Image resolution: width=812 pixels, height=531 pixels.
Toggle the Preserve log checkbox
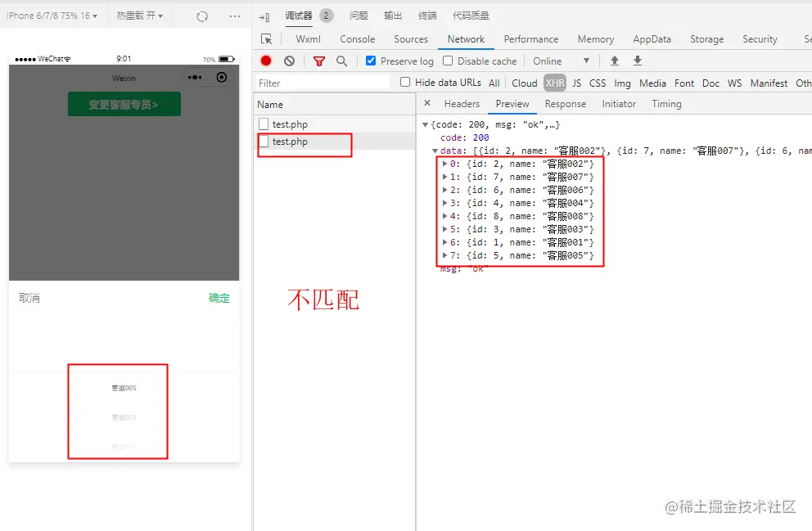pyautogui.click(x=371, y=61)
